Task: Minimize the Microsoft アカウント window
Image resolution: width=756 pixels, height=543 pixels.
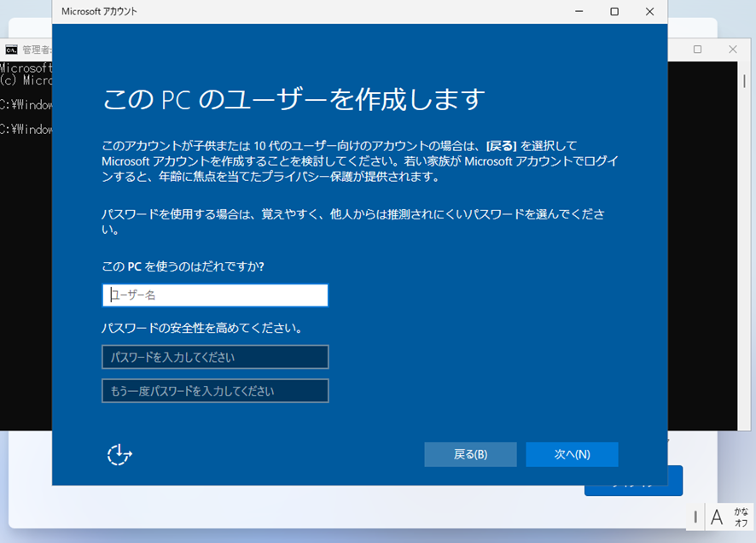Action: pos(579,12)
